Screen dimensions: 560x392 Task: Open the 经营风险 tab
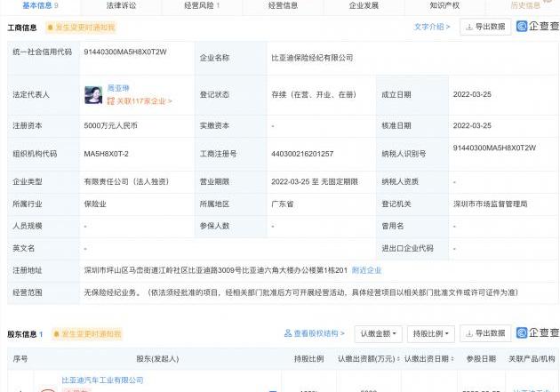[202, 5]
